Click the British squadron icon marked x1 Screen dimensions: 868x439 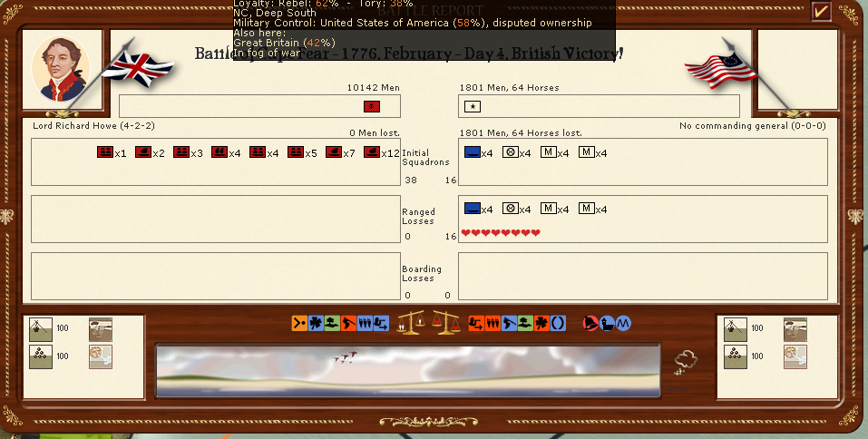coord(104,152)
